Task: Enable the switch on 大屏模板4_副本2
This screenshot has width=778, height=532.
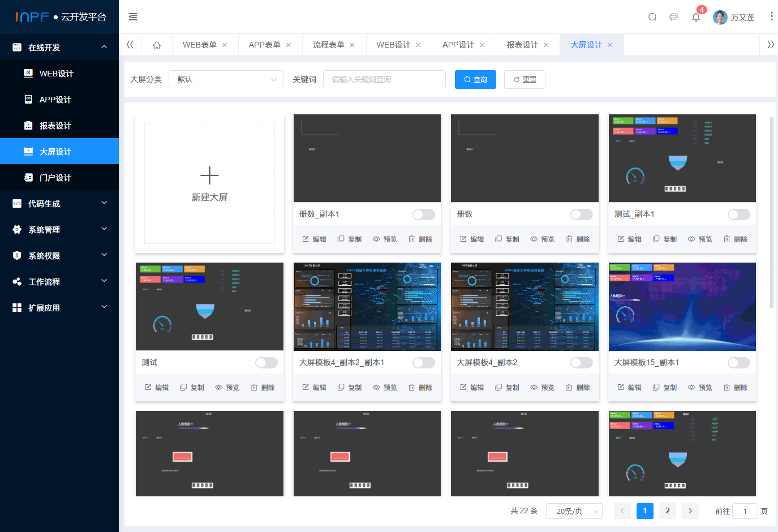Action: pyautogui.click(x=581, y=363)
